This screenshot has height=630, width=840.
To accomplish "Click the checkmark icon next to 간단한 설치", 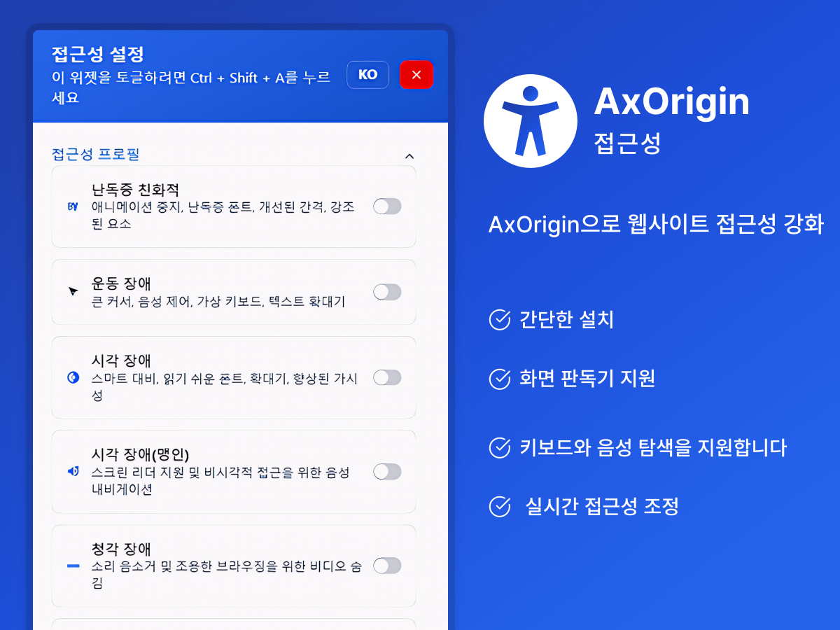I will tap(499, 320).
